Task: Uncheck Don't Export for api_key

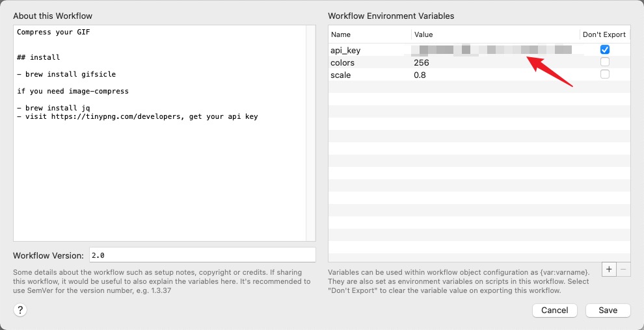Action: 605,50
